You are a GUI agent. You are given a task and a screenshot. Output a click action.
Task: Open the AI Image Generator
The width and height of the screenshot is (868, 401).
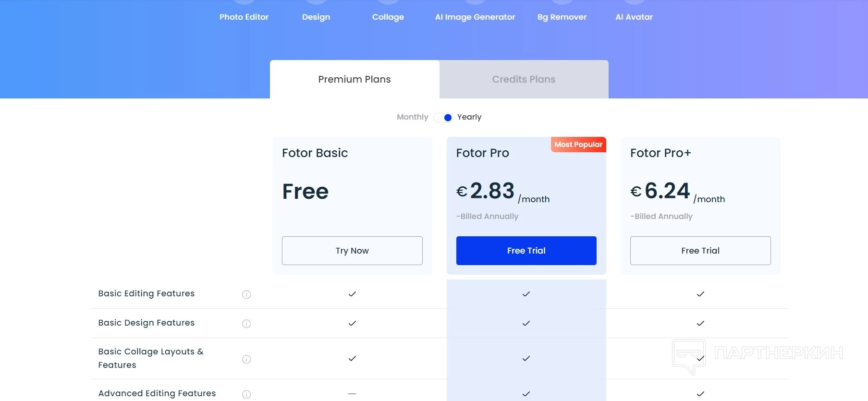[x=475, y=17]
